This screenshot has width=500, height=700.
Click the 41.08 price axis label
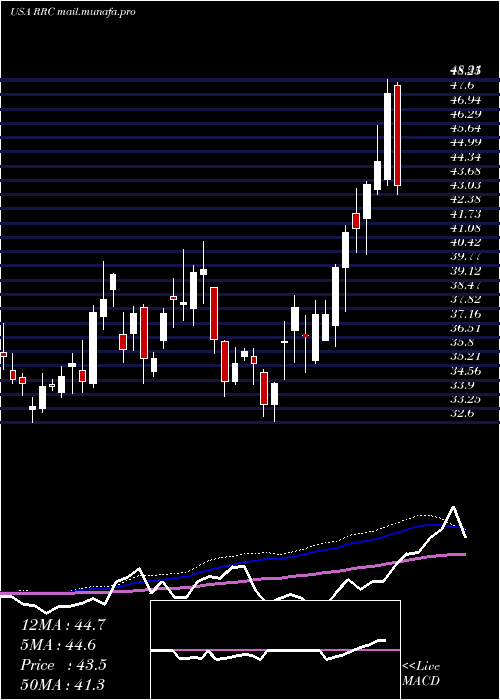pyautogui.click(x=465, y=228)
